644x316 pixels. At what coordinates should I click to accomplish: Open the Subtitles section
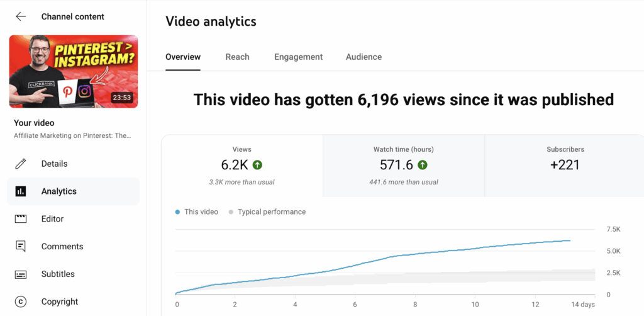tap(73, 274)
